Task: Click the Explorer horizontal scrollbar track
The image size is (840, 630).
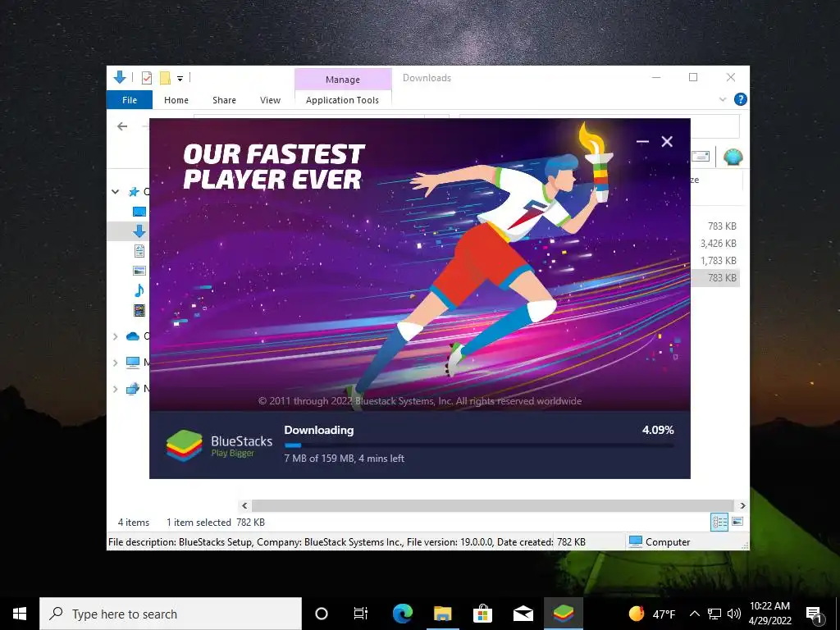Action: point(493,505)
